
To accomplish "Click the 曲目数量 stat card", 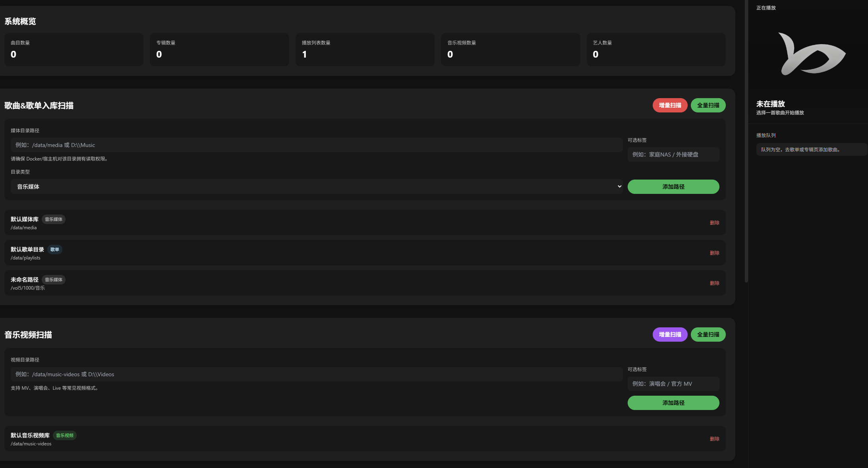I will [x=74, y=50].
